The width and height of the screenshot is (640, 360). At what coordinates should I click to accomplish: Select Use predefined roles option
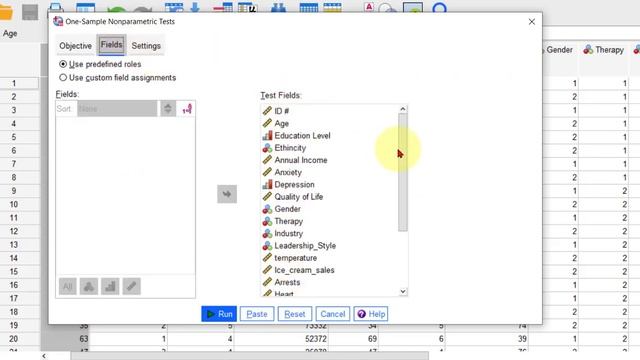pos(100,64)
